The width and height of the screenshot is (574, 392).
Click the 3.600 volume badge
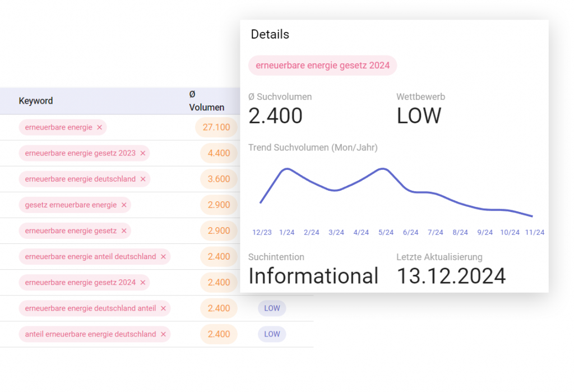pyautogui.click(x=219, y=179)
